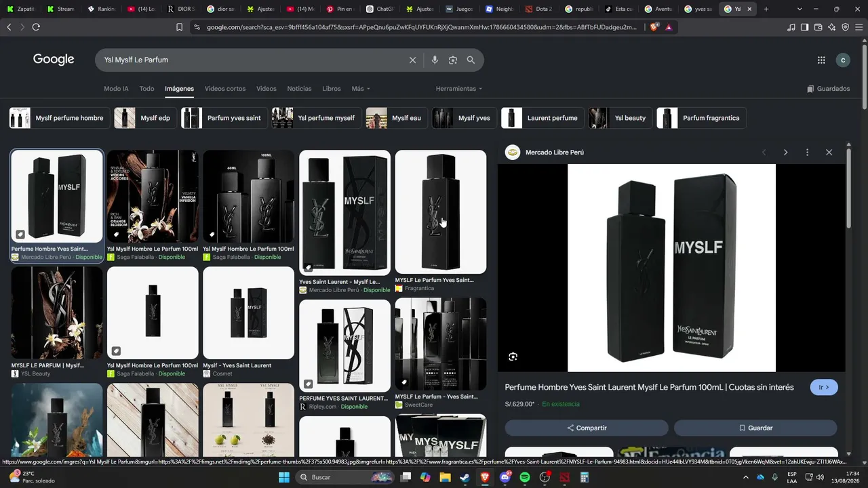Switch to the Dota 2 browser tab
Image resolution: width=868 pixels, height=488 pixels.
tap(539, 9)
